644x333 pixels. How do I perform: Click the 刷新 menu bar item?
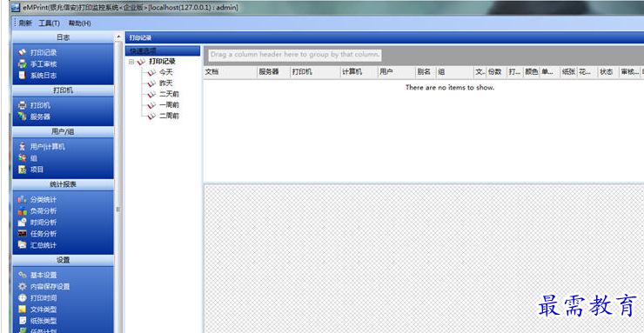tap(25, 23)
